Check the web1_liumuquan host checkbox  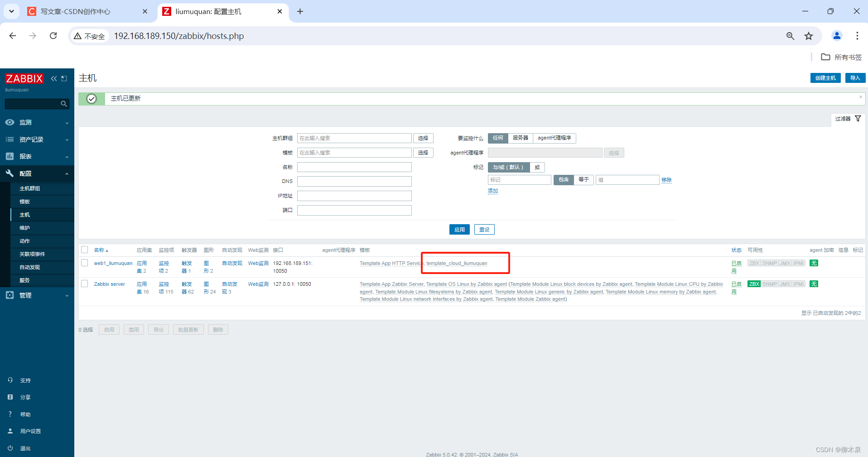(x=85, y=263)
